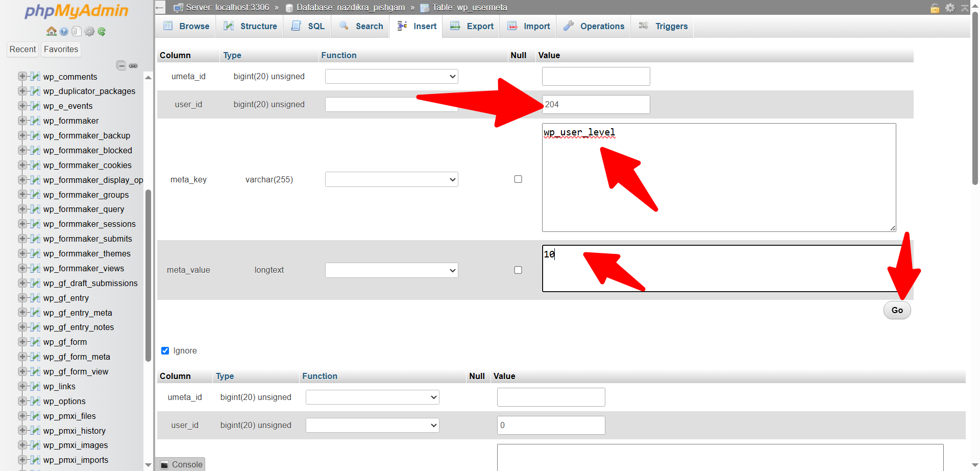
Task: Open phpMyAdmin documentation via question mark icon
Action: 63,31
